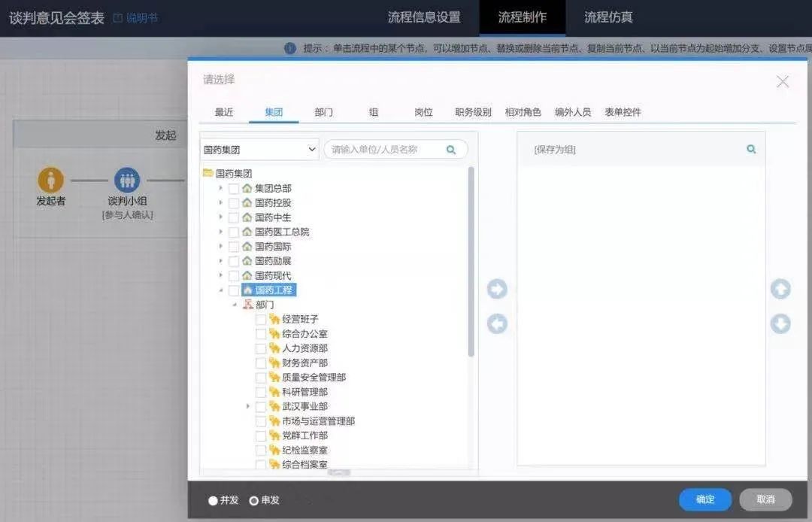Click the up arrow to move member up
Viewport: 812px width, 522px height.
(780, 289)
